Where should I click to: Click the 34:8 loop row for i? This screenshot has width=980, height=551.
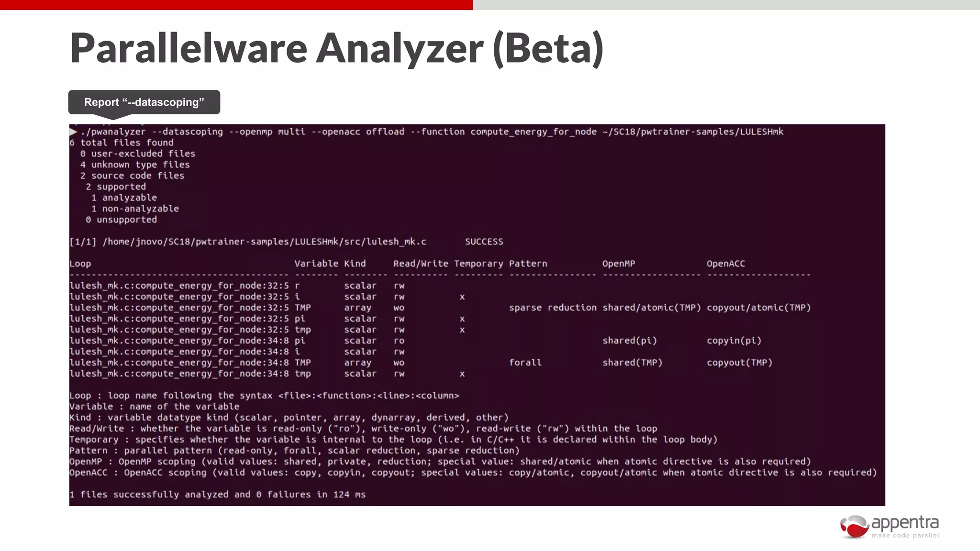coord(237,352)
